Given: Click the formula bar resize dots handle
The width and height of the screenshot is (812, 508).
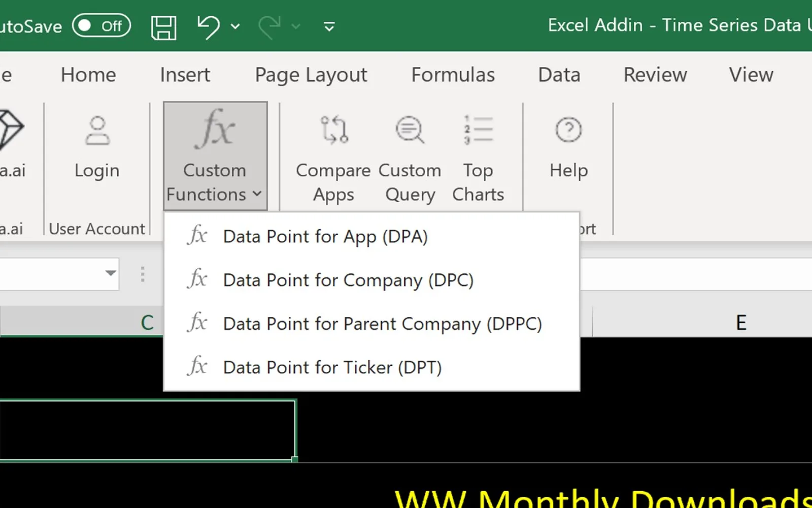Looking at the screenshot, I should pos(143,274).
